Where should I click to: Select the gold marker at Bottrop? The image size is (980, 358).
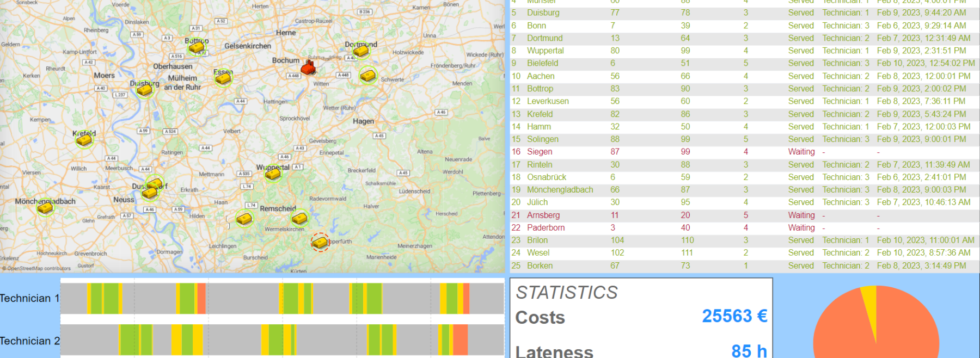click(x=197, y=48)
